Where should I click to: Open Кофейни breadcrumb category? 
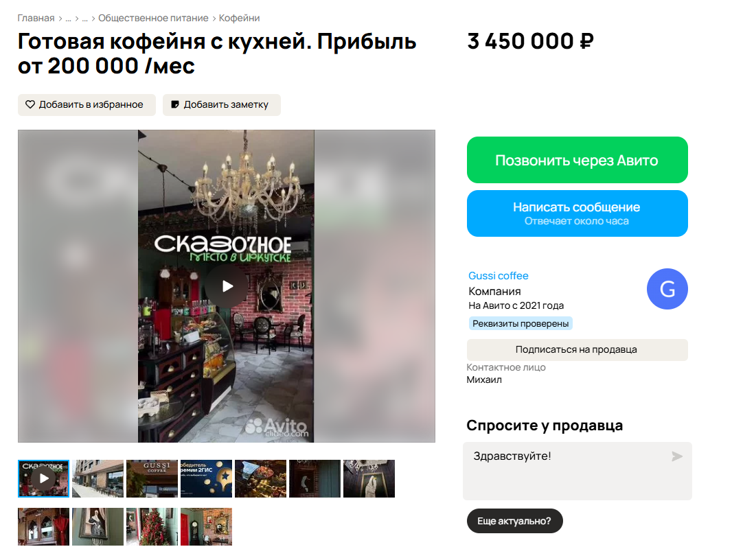coord(239,18)
